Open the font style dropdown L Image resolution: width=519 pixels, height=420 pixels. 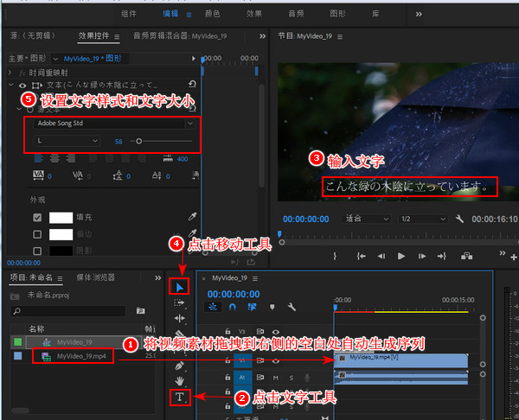pos(67,141)
